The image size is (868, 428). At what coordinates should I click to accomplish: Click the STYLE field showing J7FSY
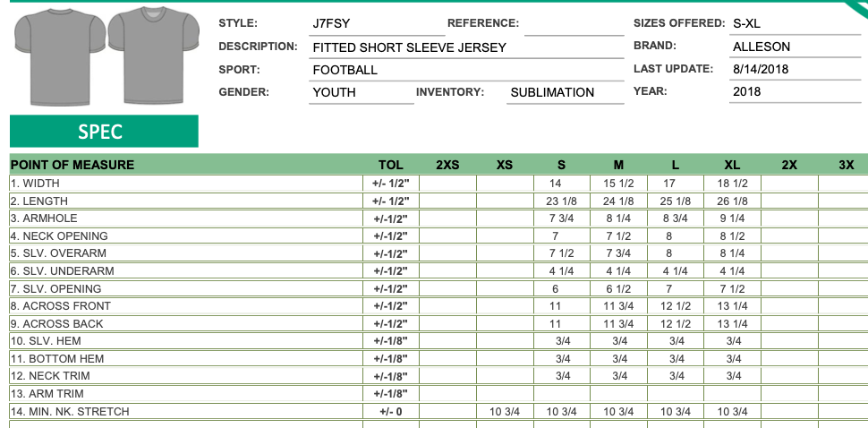(x=379, y=24)
